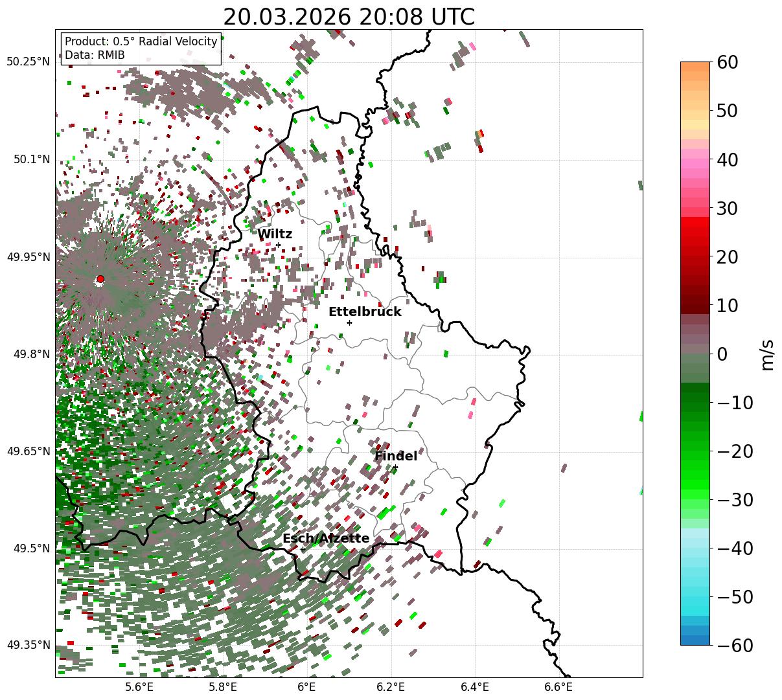Click the 50.1°N latitude label
Viewport: 782px width, 700px height.
point(31,159)
